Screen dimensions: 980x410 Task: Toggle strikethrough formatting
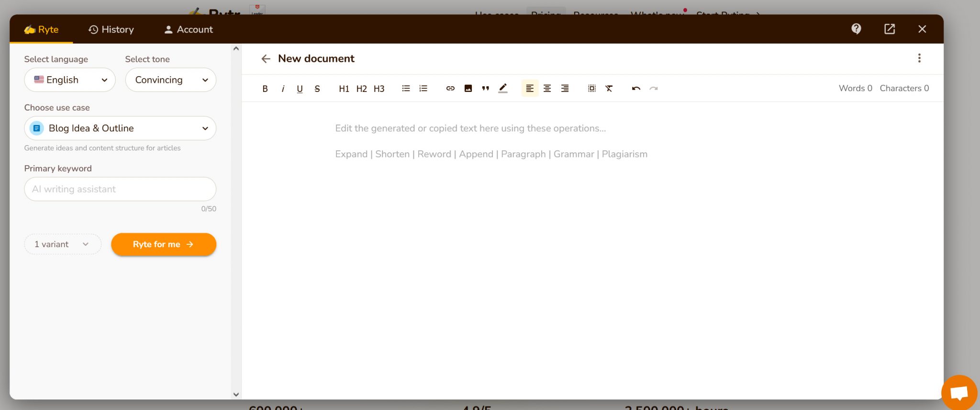coord(317,89)
